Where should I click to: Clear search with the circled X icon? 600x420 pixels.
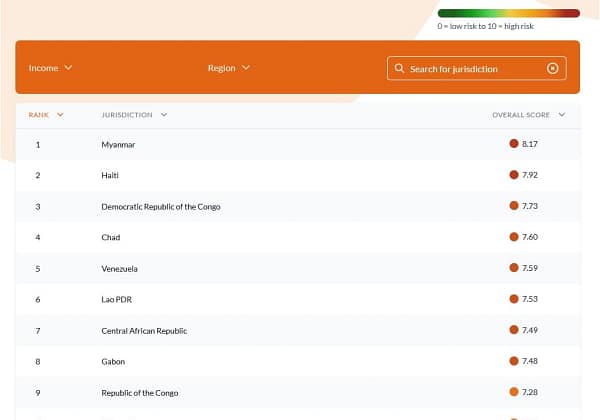(x=553, y=69)
